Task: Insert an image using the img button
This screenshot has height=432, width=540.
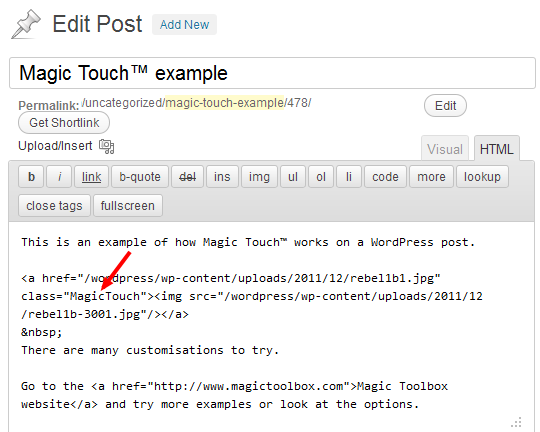Action: (259, 177)
